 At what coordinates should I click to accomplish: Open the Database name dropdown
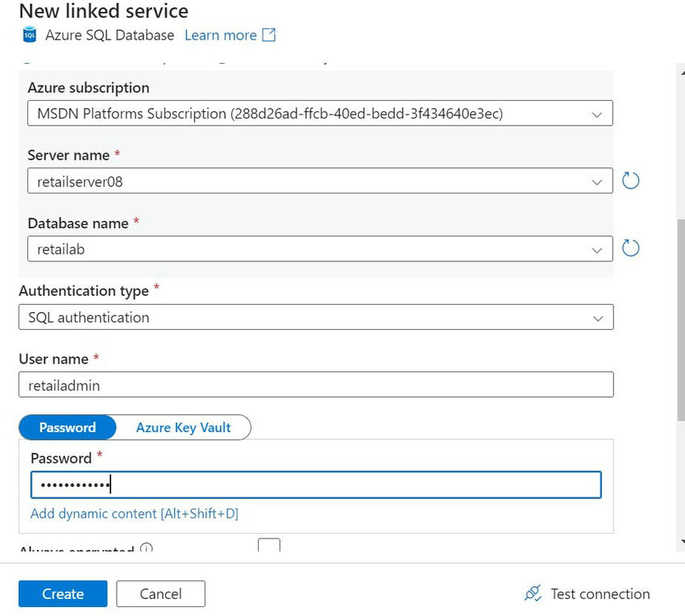[596, 249]
